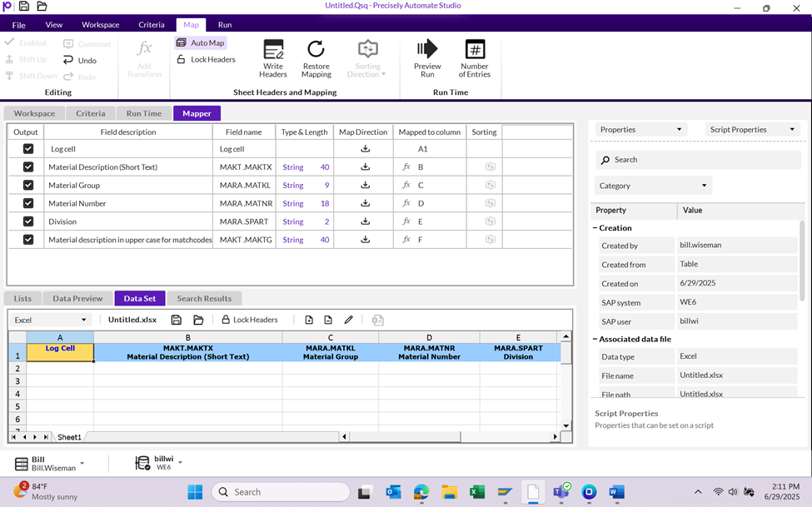Open the Category dropdown in Properties
This screenshot has height=507, width=812.
(x=652, y=186)
